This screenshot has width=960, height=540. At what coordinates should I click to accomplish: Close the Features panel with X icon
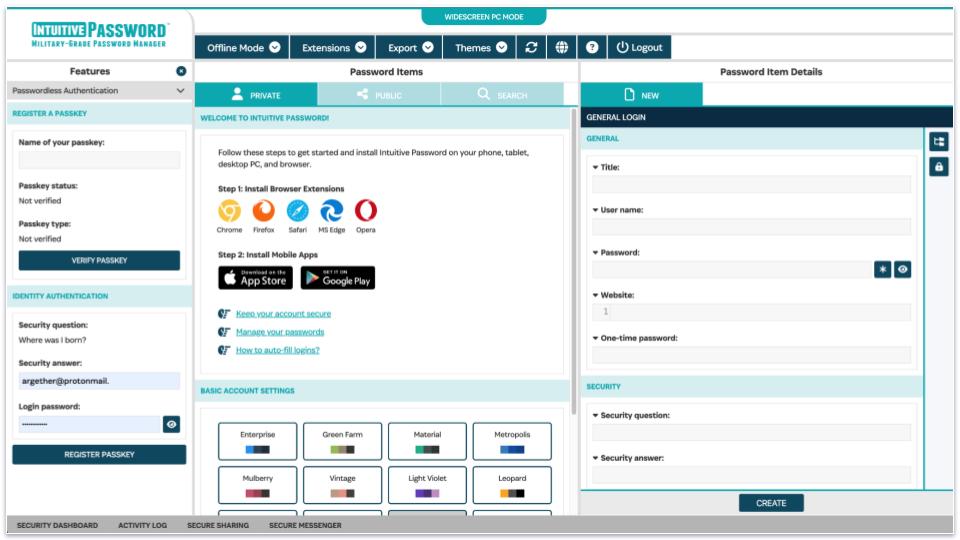click(x=181, y=71)
